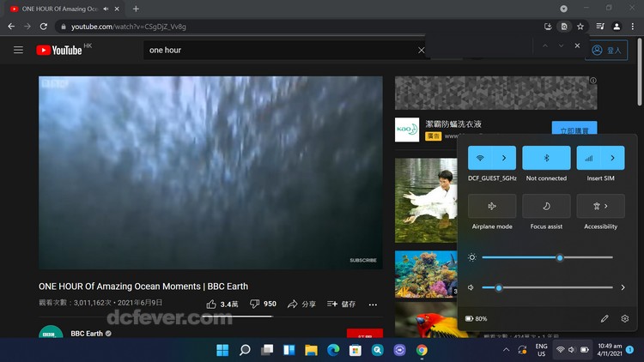Open audio output device chevron
The width and height of the screenshot is (644, 362).
click(x=623, y=287)
